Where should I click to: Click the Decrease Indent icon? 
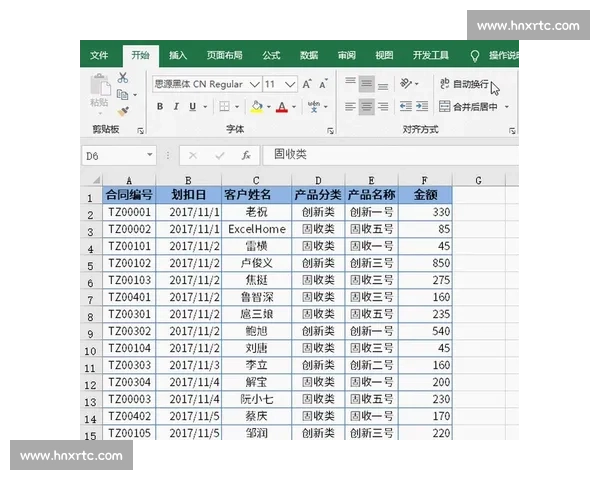(406, 106)
